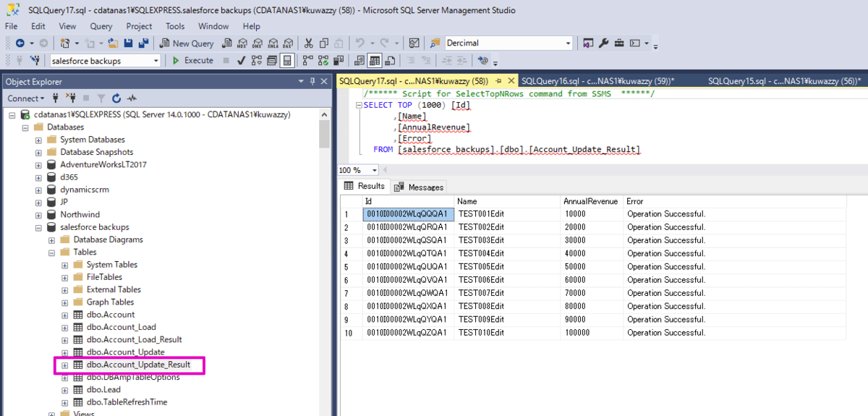Open the Query menu

101,26
